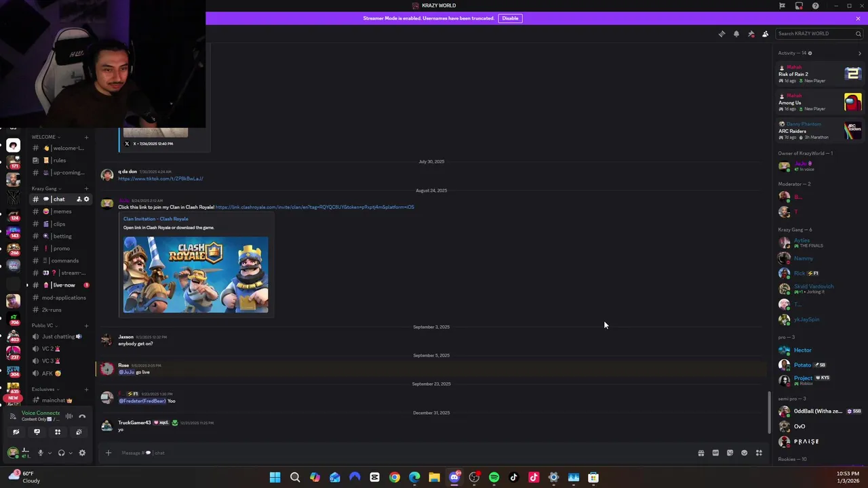868x488 pixels.
Task: Open the Windows Start menu
Action: click(275, 477)
